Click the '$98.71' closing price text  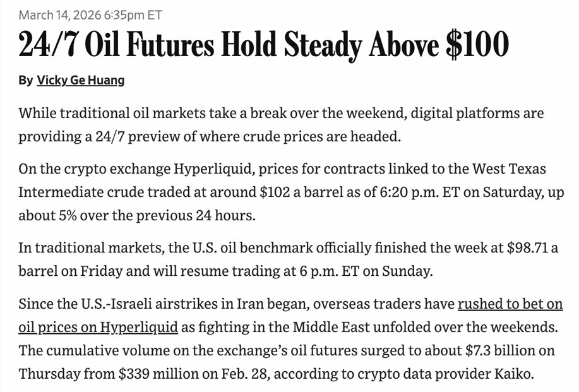click(x=527, y=247)
